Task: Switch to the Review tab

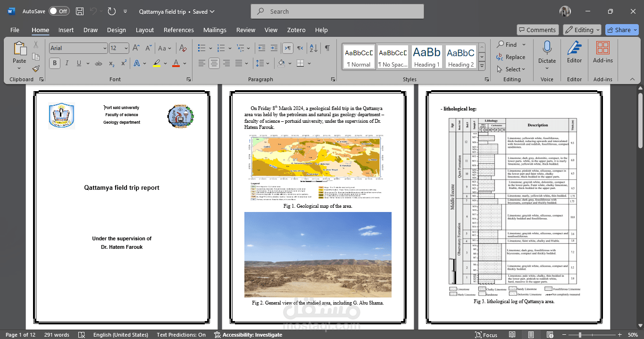Action: click(246, 30)
